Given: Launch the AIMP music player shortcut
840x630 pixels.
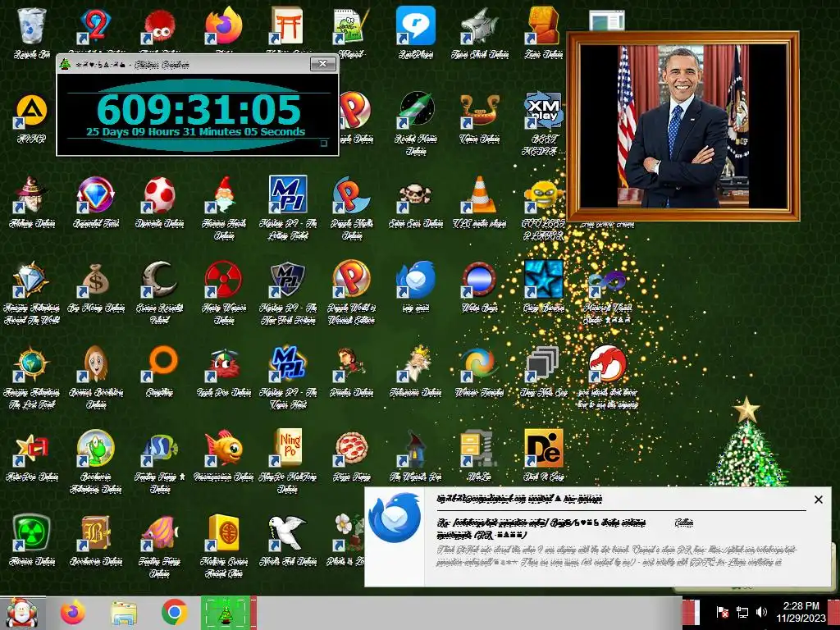Looking at the screenshot, I should (32, 111).
